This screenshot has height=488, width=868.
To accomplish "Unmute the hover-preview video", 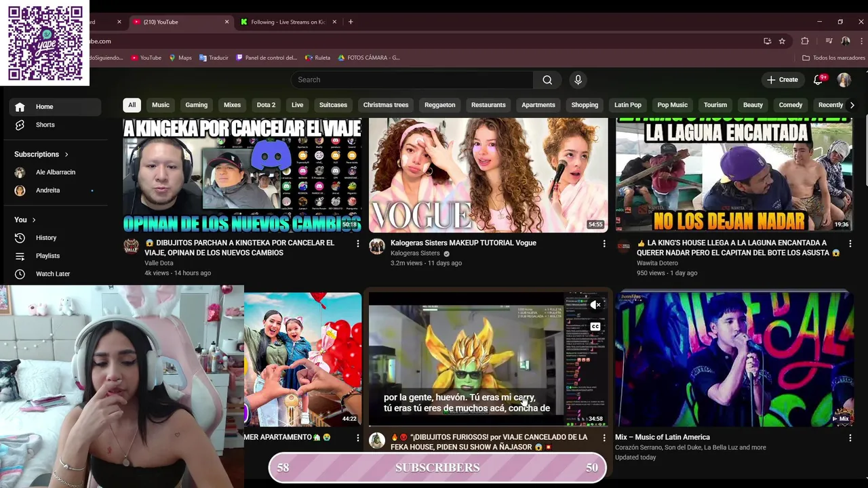I will (595, 305).
